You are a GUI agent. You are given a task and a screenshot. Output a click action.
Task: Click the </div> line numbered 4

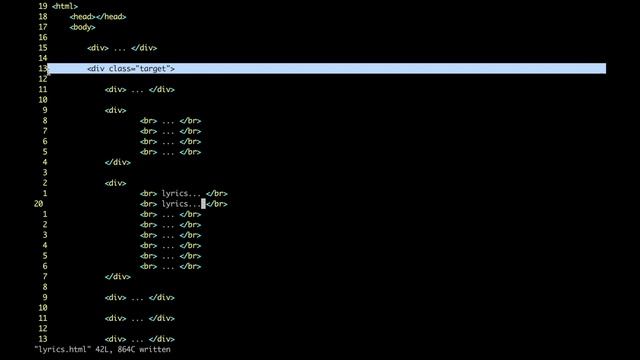pos(118,162)
